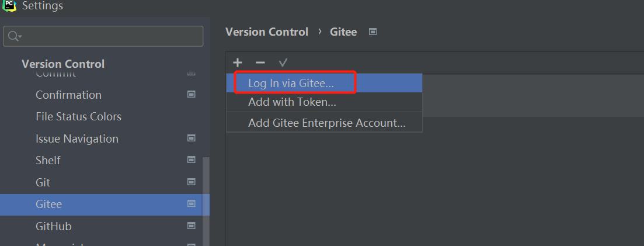This screenshot has width=644, height=246.
Task: Click the plus Add account icon
Action: coord(238,63)
